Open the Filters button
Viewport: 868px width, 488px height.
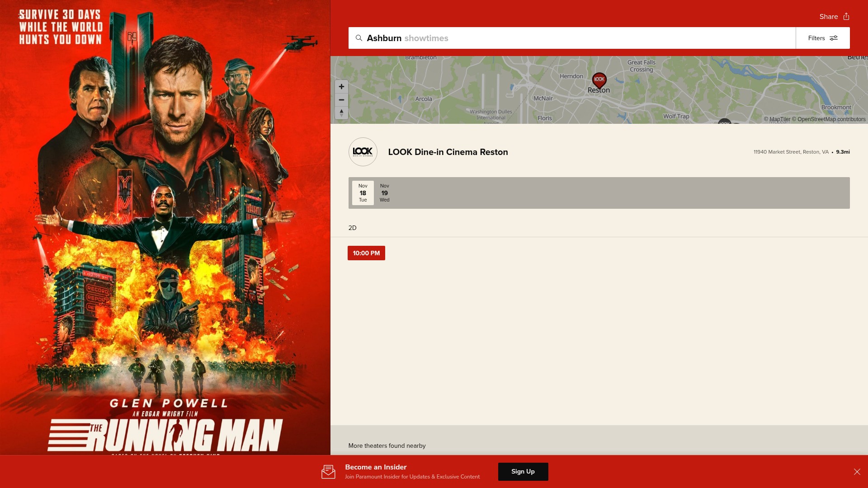click(x=823, y=38)
